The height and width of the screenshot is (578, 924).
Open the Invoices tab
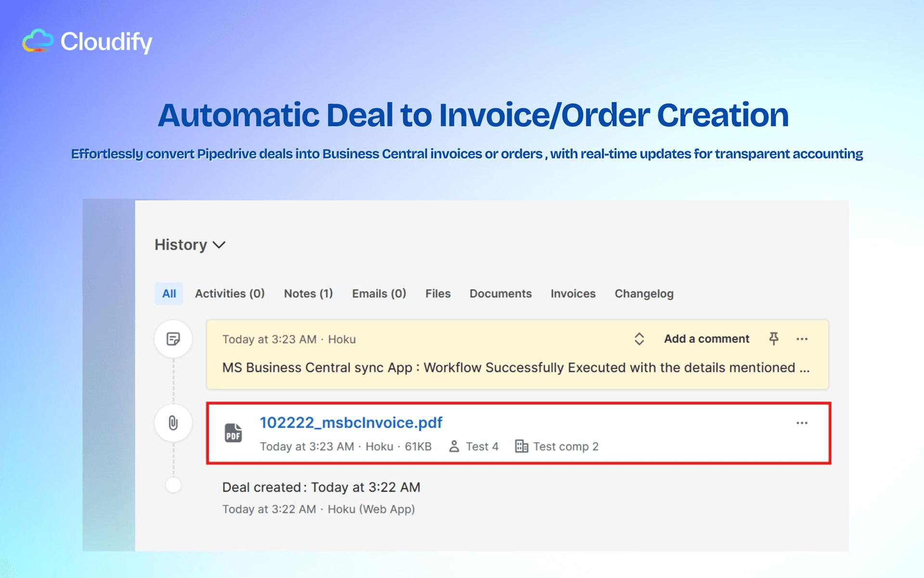[x=573, y=293]
